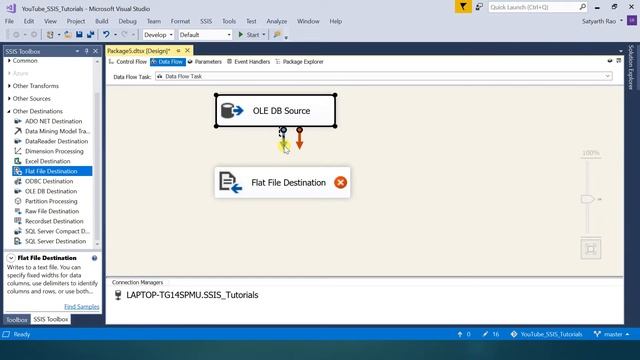Click the YouTube_SSIS_Tutorials repository status item
640x360 pixels.
547,334
